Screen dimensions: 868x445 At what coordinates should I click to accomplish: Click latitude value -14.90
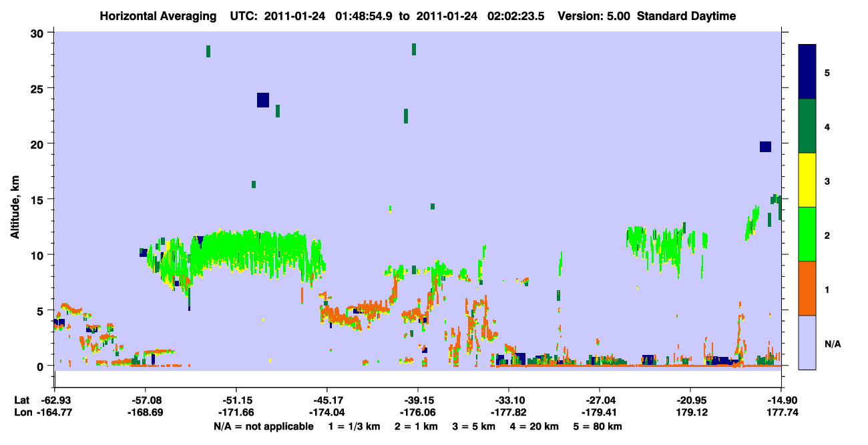coord(781,400)
